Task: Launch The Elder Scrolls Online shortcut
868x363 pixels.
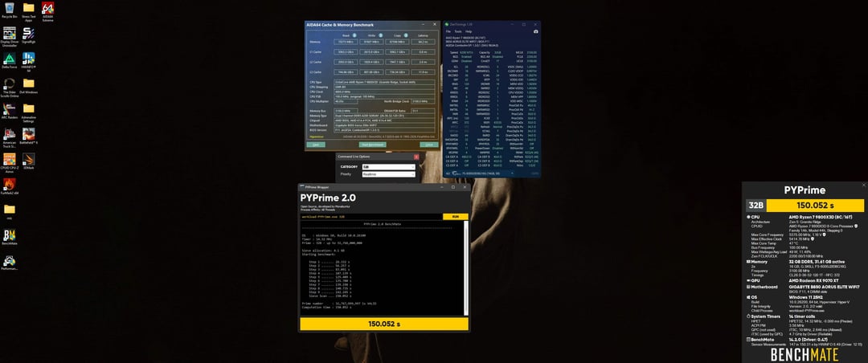Action: click(10, 87)
